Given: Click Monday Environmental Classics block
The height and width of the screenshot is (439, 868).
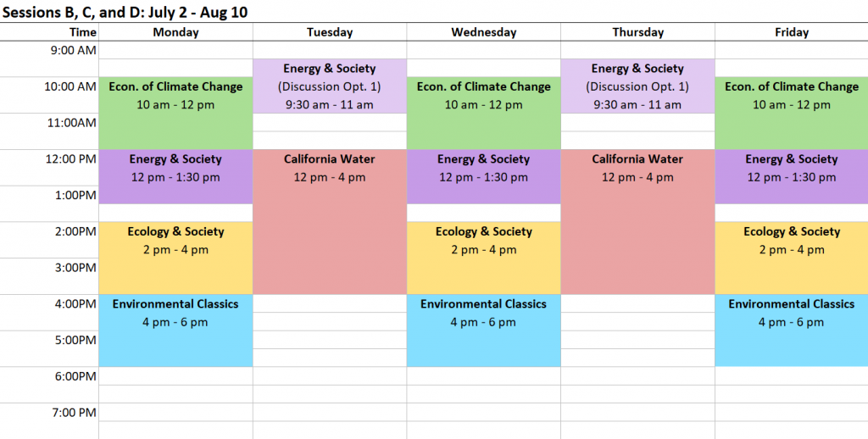Looking at the screenshot, I should point(175,331).
